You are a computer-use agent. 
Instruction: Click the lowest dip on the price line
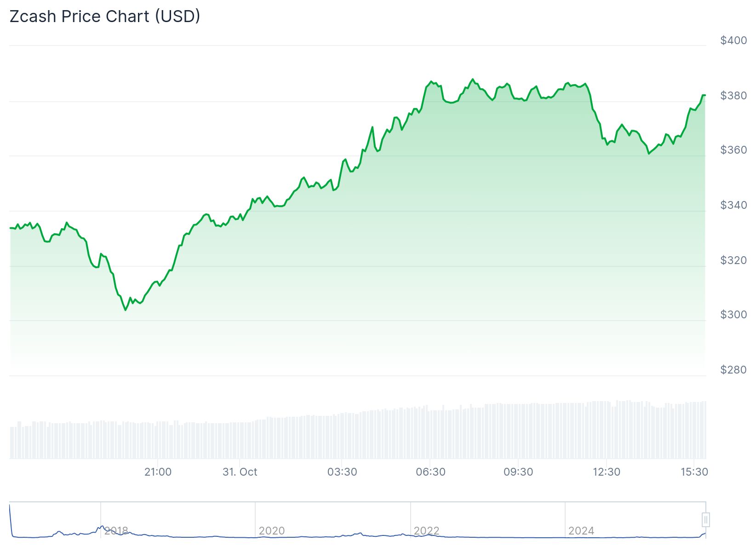click(x=126, y=310)
